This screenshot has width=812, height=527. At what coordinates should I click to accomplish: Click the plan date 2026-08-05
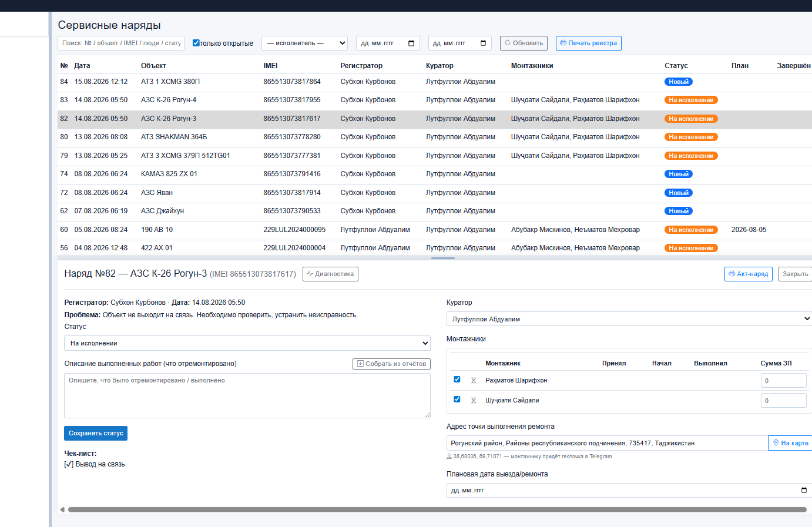749,230
